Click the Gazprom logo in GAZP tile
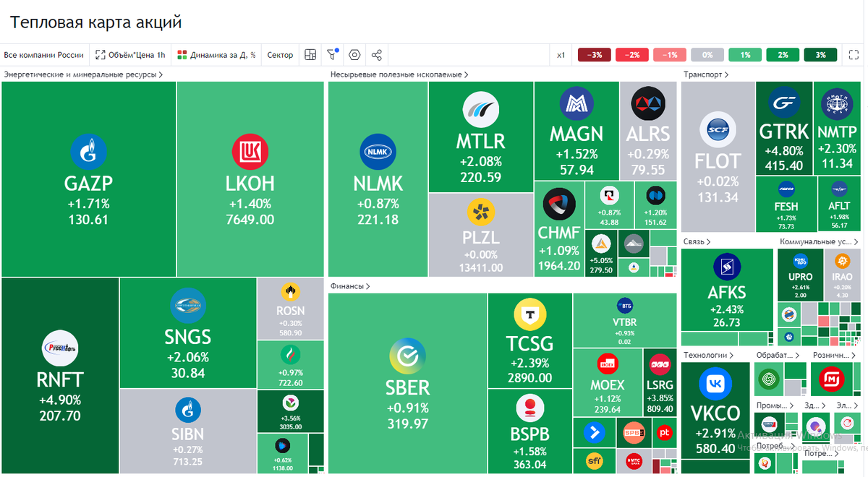Viewport: 868px width, 477px height. [x=88, y=152]
